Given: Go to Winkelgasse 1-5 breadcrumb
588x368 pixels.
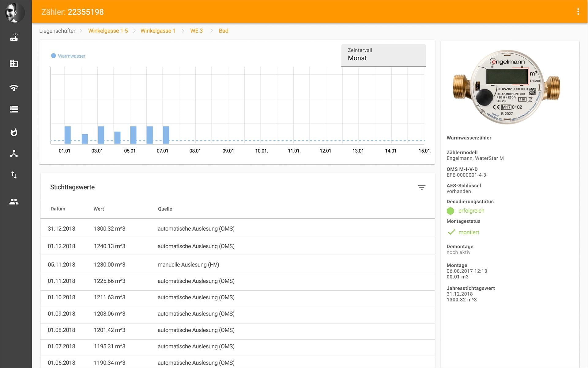Looking at the screenshot, I should point(108,31).
